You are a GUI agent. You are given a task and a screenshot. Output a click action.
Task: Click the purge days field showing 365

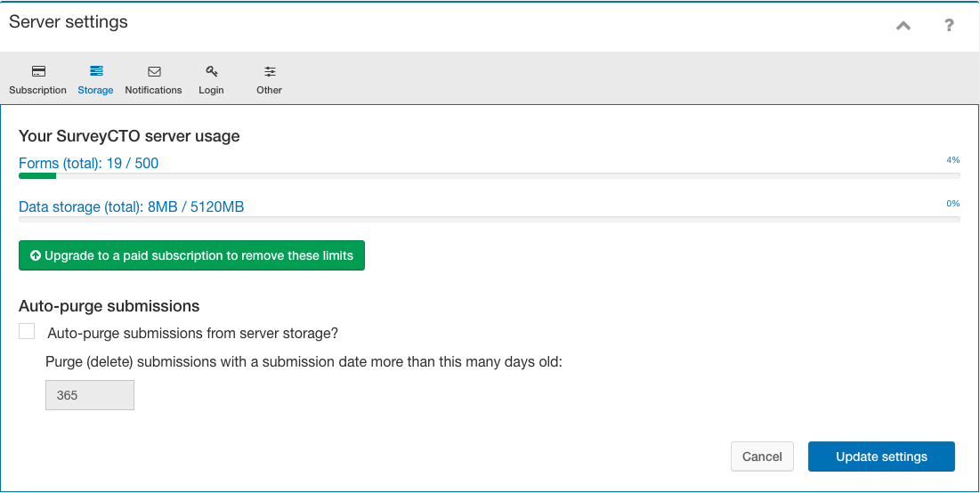(90, 395)
